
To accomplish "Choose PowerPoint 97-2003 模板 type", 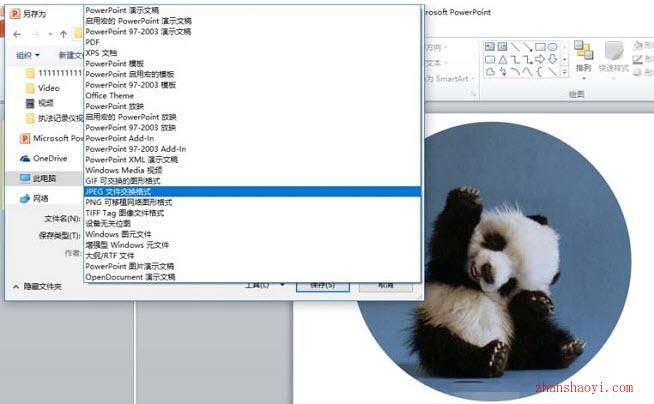I will [x=252, y=85].
